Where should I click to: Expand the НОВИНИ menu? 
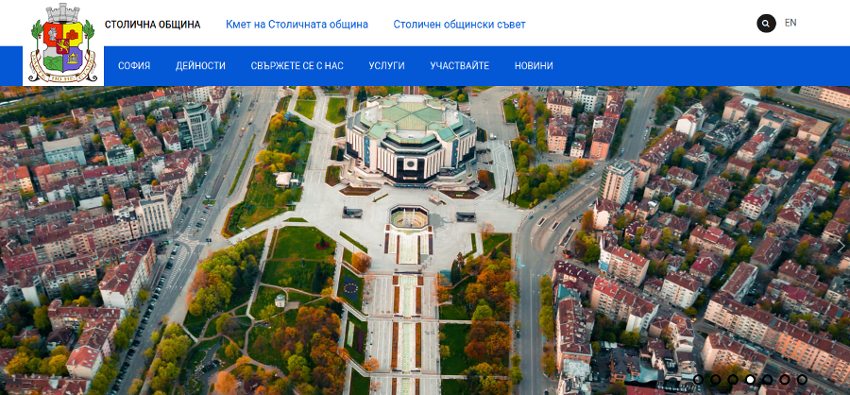534,66
